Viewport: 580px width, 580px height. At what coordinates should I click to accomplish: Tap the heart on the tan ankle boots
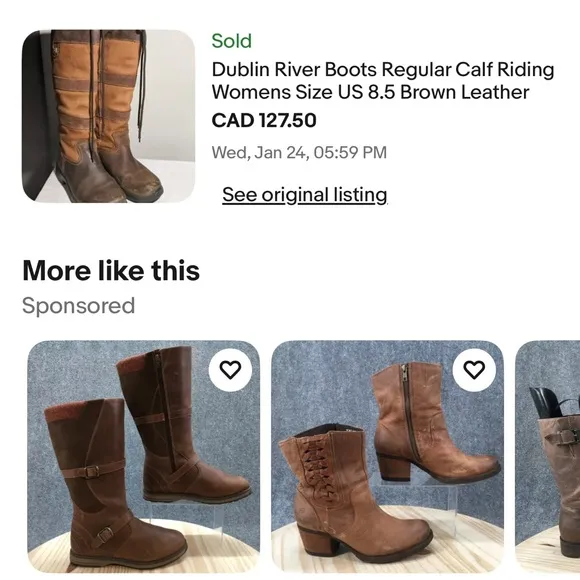474,370
